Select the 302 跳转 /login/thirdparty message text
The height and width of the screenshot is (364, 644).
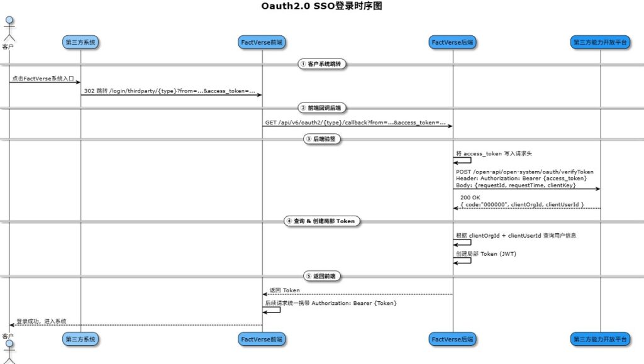tap(170, 91)
